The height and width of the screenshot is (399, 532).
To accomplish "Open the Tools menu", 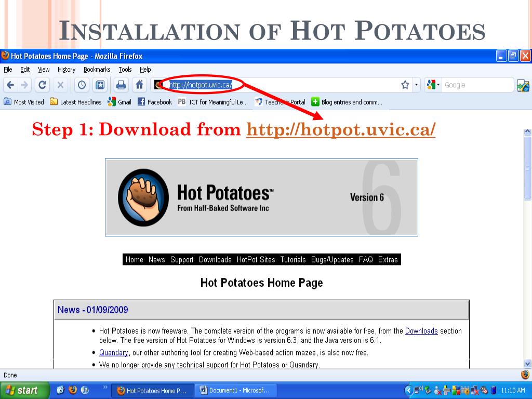I will 125,70.
